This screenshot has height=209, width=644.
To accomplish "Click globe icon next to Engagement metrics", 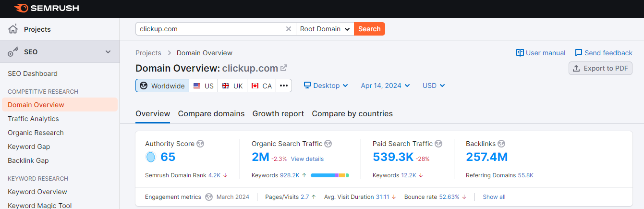I will tap(209, 197).
